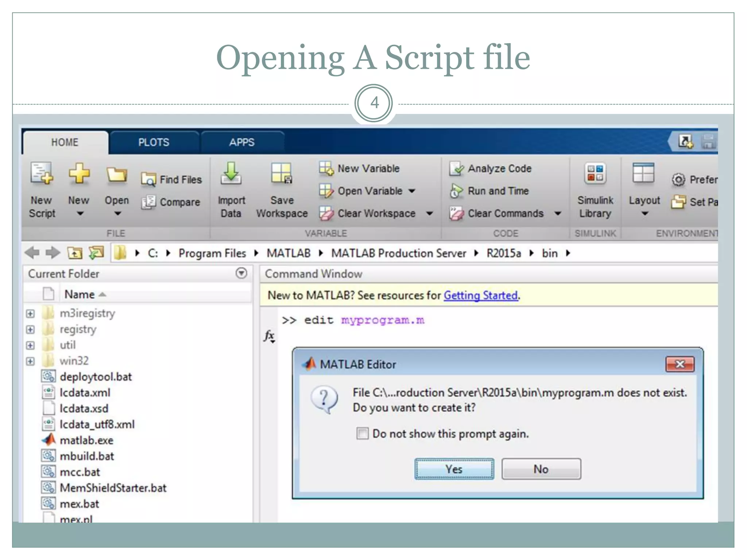Open the New dropdown arrow

pyautogui.click(x=80, y=214)
